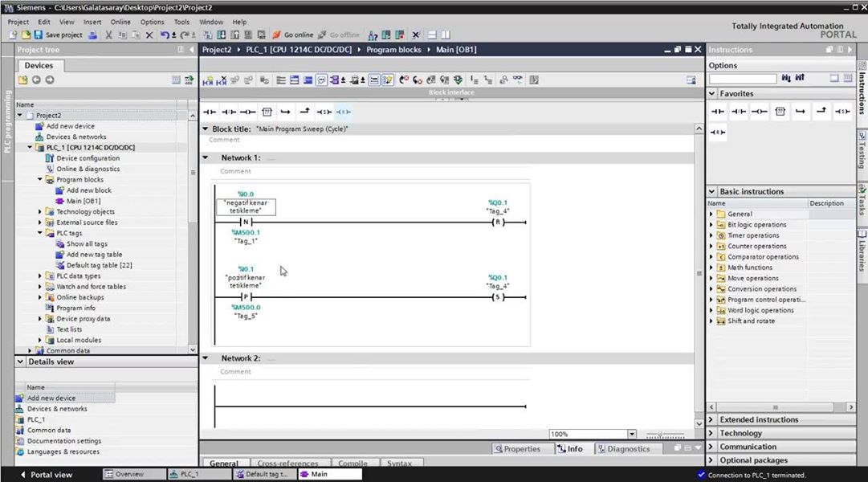Select empty box icon in Instructions panel Favorites
Screen dimensions: 868x482
coord(780,112)
